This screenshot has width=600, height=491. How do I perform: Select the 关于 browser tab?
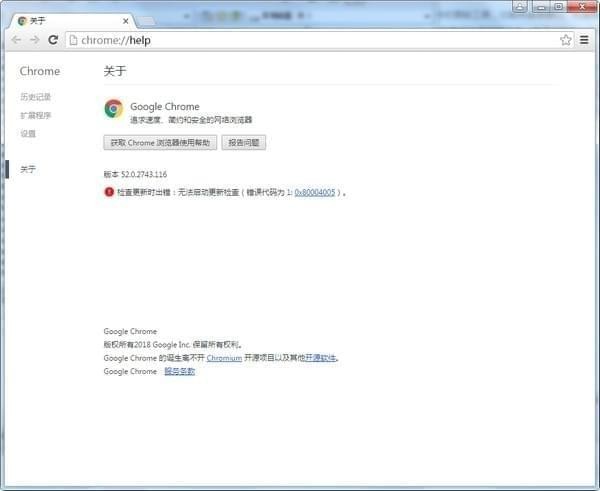coord(60,20)
